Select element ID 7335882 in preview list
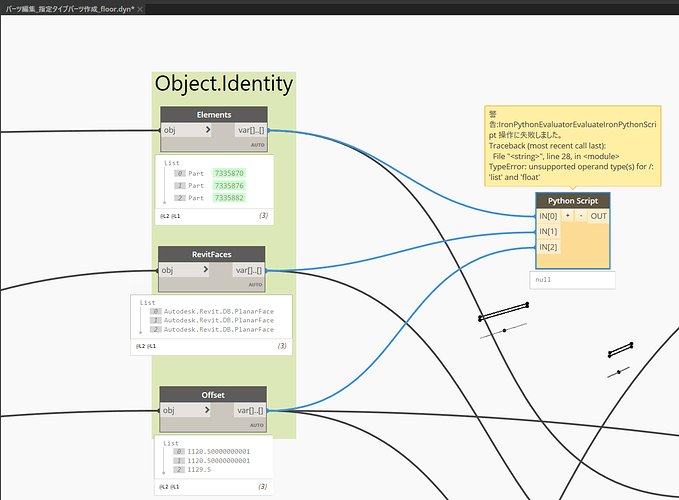 coord(228,199)
